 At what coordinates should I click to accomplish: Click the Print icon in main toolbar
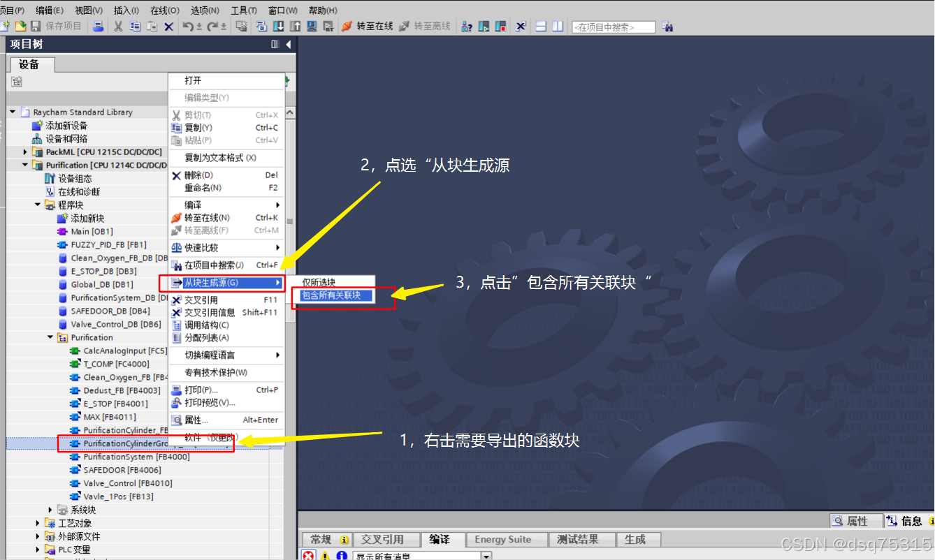[98, 27]
